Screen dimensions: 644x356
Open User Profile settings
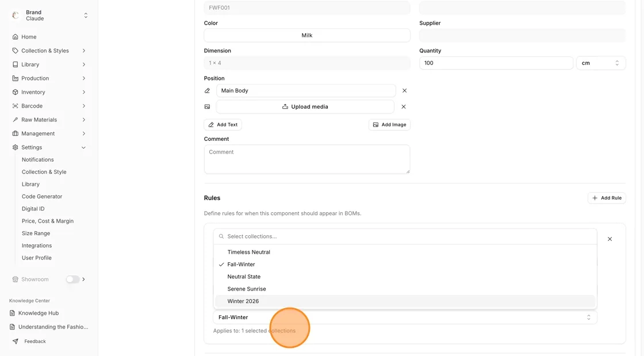pos(37,258)
